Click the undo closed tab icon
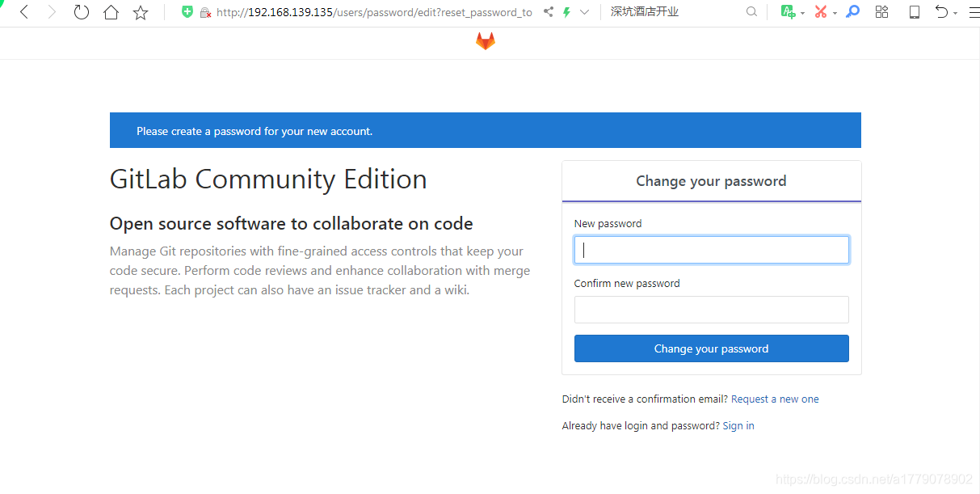This screenshot has height=494, width=980. coord(942,12)
